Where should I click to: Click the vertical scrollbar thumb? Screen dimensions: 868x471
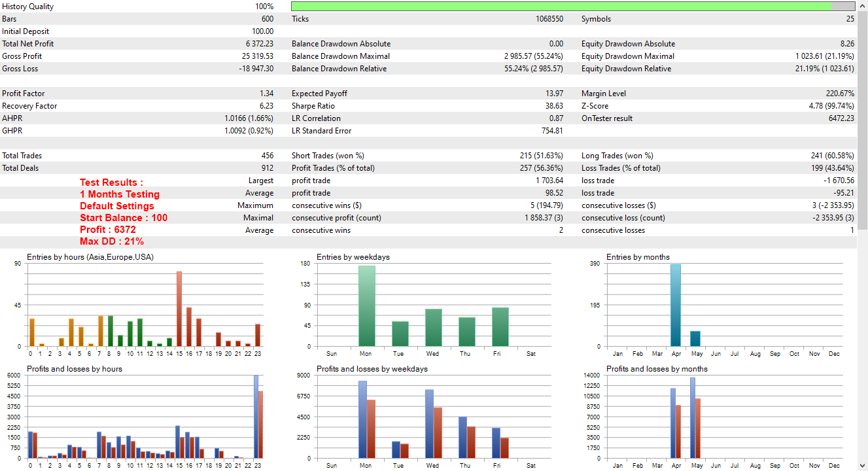pyautogui.click(x=863, y=119)
